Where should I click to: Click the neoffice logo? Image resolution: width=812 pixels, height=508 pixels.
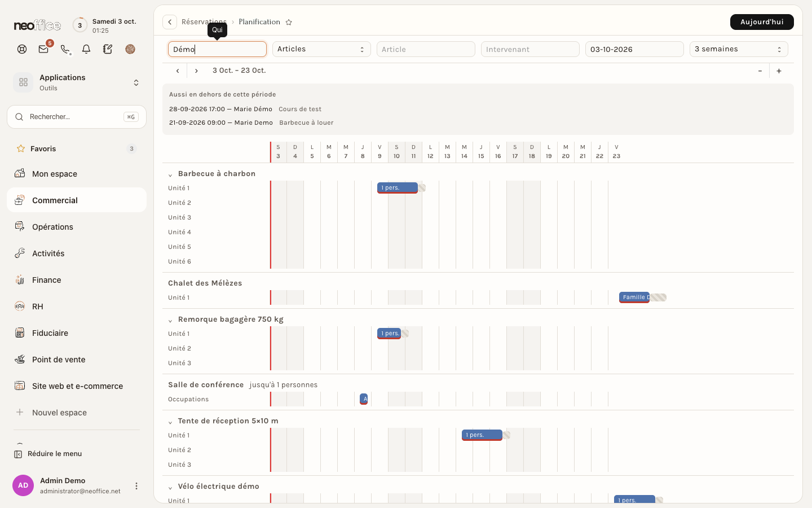37,25
